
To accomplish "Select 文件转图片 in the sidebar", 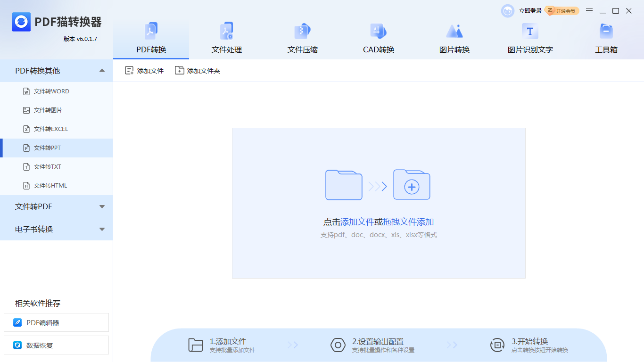I will pos(56,110).
